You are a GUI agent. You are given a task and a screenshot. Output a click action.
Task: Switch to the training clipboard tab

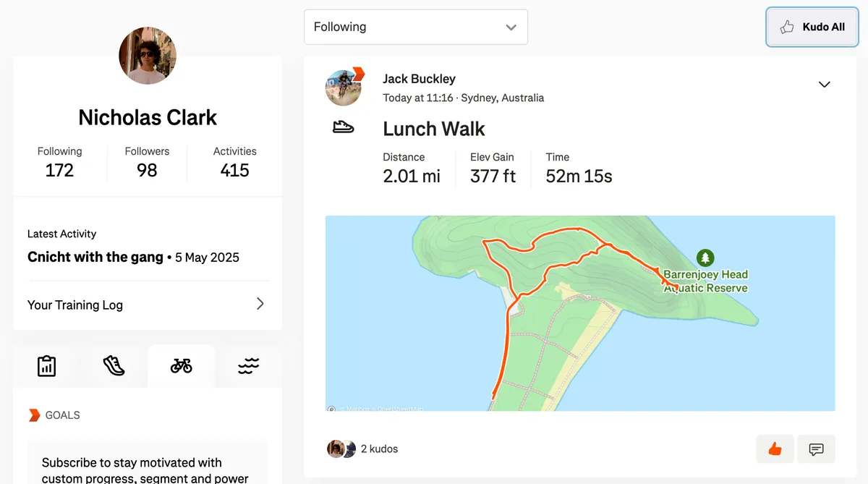tap(46, 366)
